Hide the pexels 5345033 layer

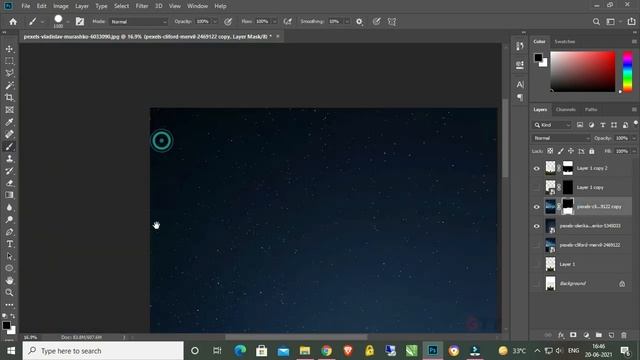coord(537,226)
